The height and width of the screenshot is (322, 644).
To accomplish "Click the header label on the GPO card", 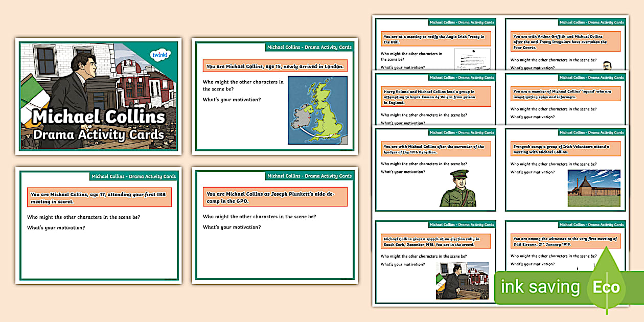I will pyautogui.click(x=309, y=176).
